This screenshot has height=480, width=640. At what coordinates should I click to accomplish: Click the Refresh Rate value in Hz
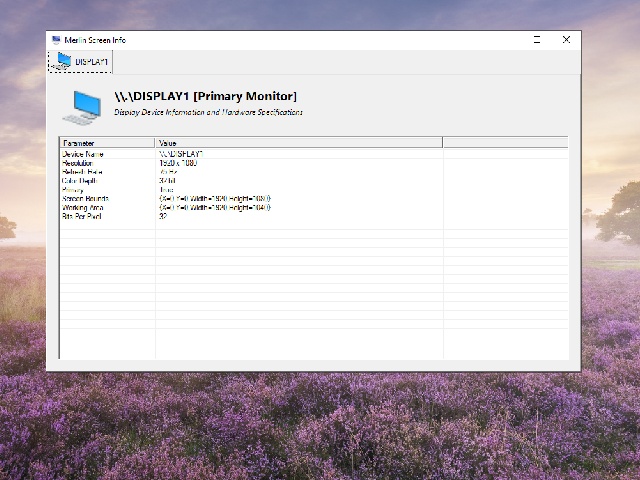pos(168,172)
